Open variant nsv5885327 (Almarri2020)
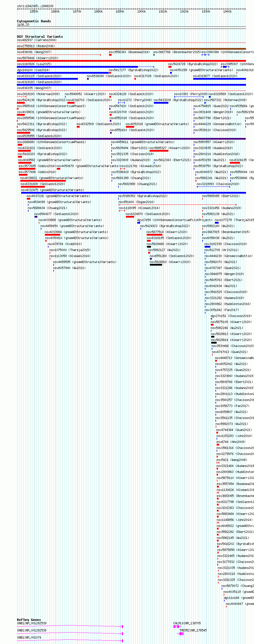 pos(170,148)
